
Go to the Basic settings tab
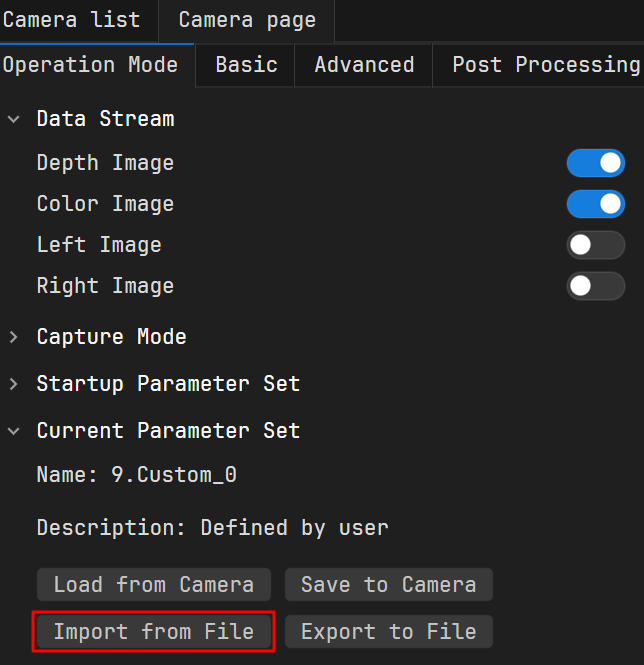pyautogui.click(x=246, y=65)
